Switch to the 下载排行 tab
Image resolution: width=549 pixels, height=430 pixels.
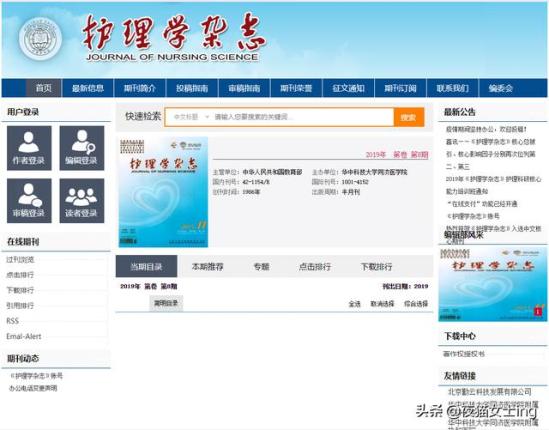376,267
